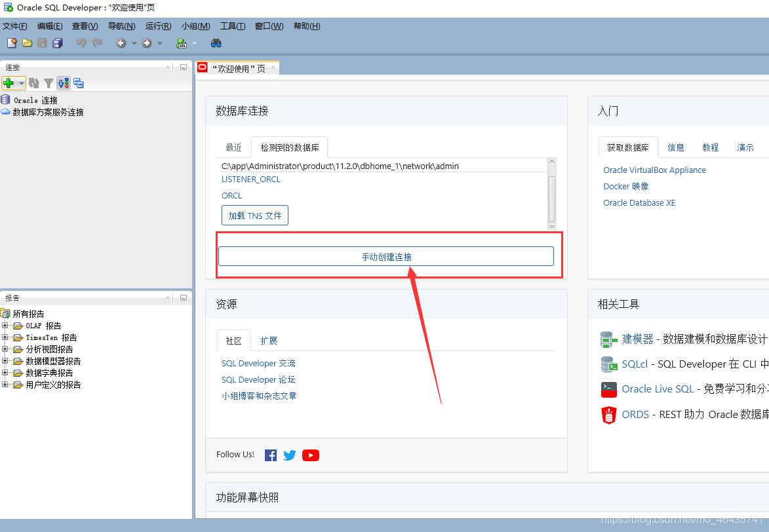
Task: Minimize the 报告 panel
Action: (x=184, y=297)
